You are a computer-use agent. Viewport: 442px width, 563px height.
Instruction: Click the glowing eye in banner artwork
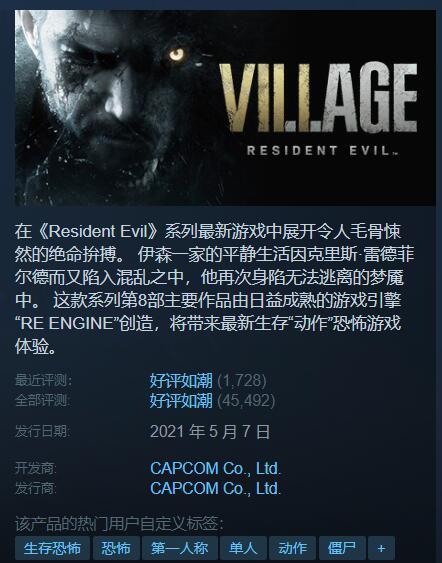(x=177, y=55)
